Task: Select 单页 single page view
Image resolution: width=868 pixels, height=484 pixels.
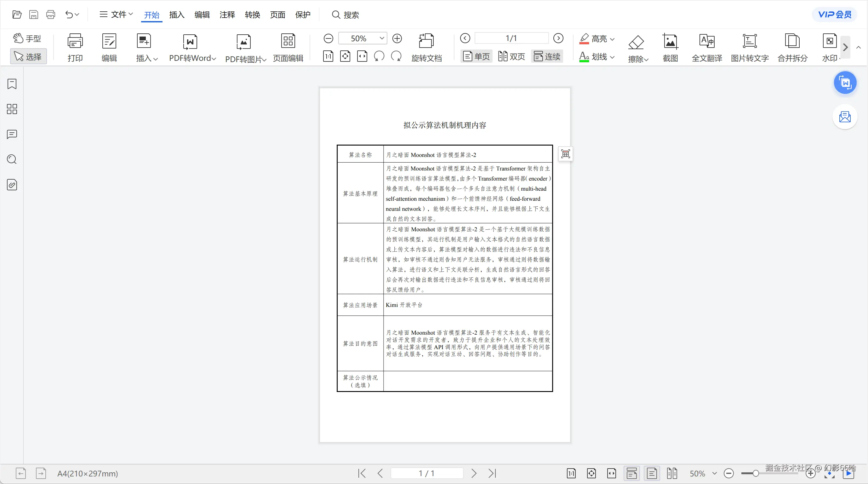Action: click(x=476, y=56)
